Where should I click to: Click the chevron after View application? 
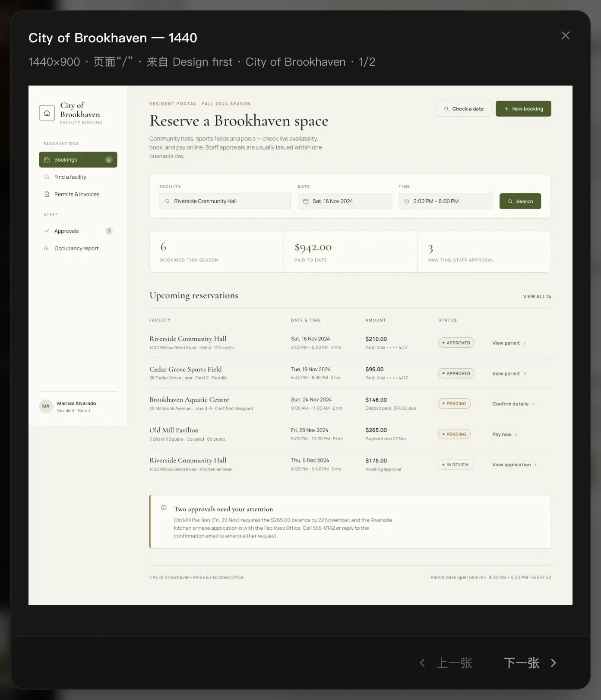536,465
